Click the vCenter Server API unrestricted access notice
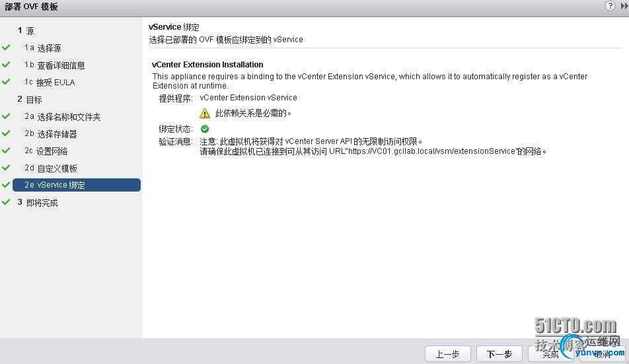The height and width of the screenshot is (364, 629). (311, 141)
